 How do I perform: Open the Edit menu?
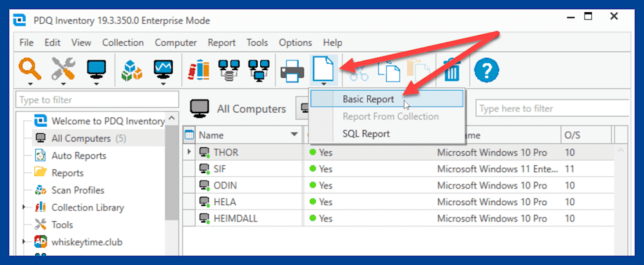click(53, 42)
